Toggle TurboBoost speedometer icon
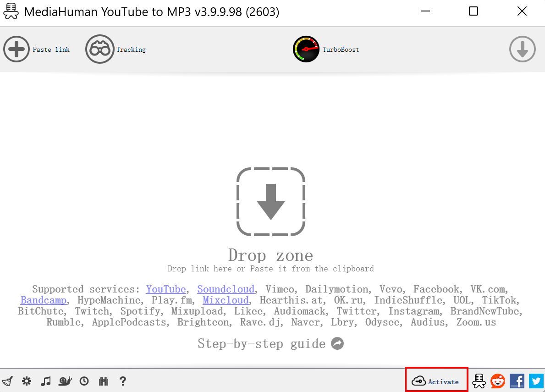Viewport: 545px width, 392px height. pos(306,50)
